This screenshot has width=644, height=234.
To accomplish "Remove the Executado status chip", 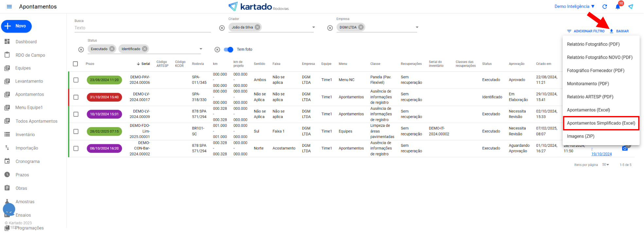I will [112, 49].
